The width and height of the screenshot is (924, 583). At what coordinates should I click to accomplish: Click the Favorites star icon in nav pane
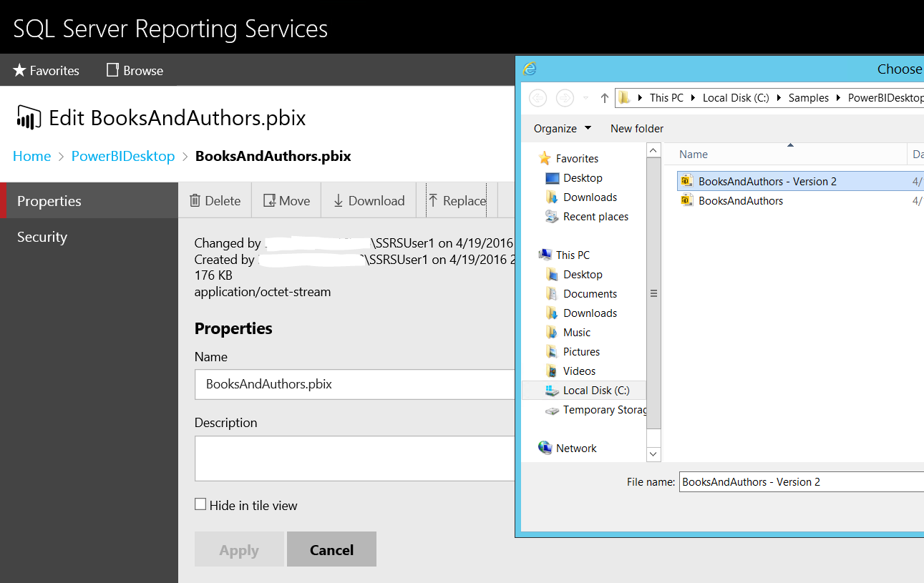[x=545, y=158]
